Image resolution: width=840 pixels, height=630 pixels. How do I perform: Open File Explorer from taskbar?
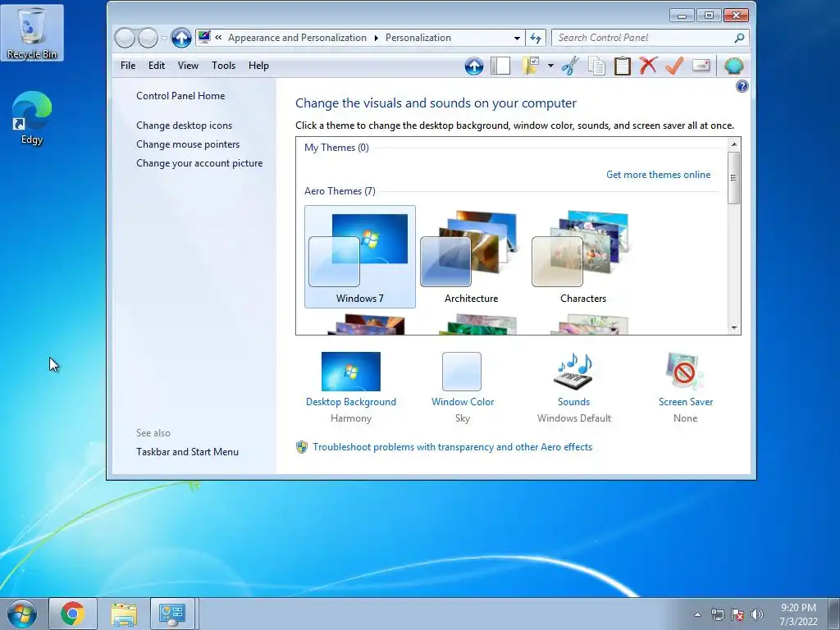[x=124, y=614]
